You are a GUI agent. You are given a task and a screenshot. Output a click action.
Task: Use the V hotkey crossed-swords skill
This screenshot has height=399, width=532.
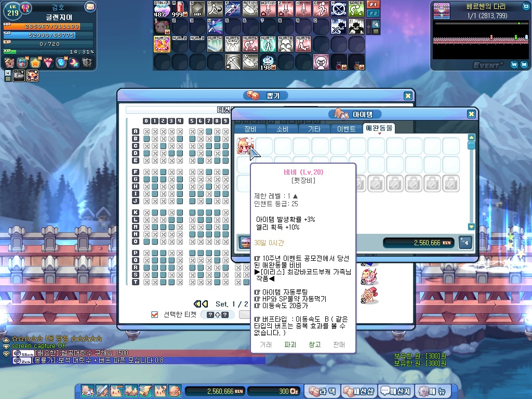[x=339, y=9]
